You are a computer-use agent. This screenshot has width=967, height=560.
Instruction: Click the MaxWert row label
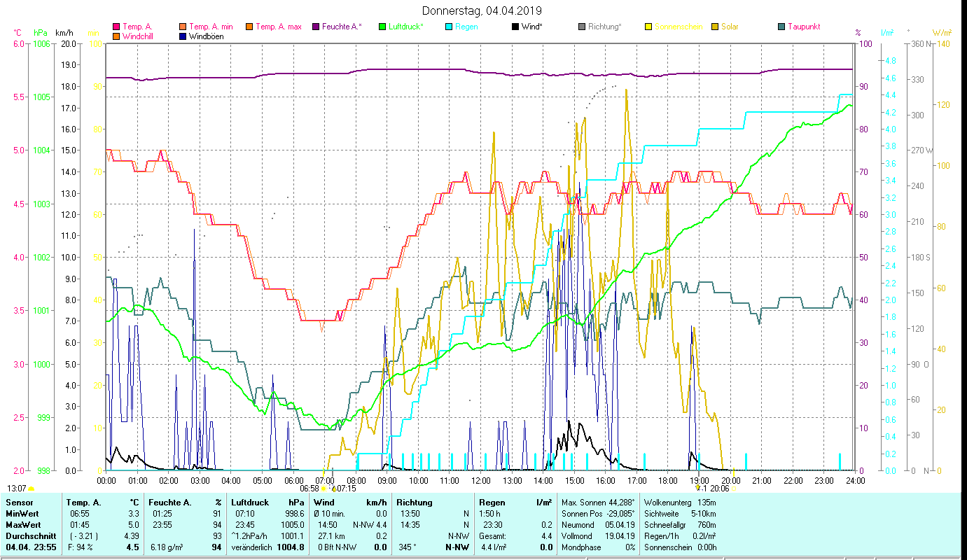(25, 524)
